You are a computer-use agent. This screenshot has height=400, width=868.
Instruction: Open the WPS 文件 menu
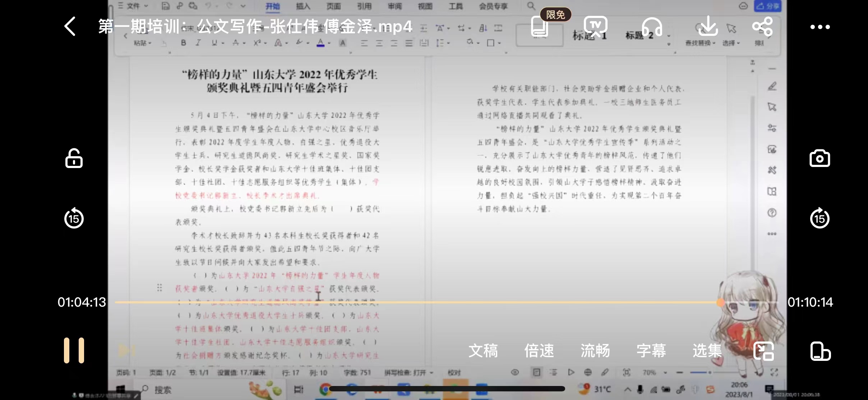[133, 6]
